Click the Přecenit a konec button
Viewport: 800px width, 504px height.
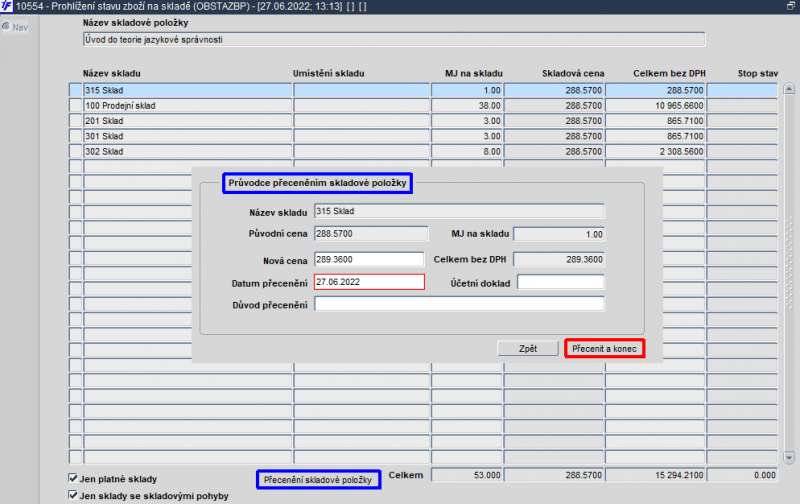(x=605, y=348)
